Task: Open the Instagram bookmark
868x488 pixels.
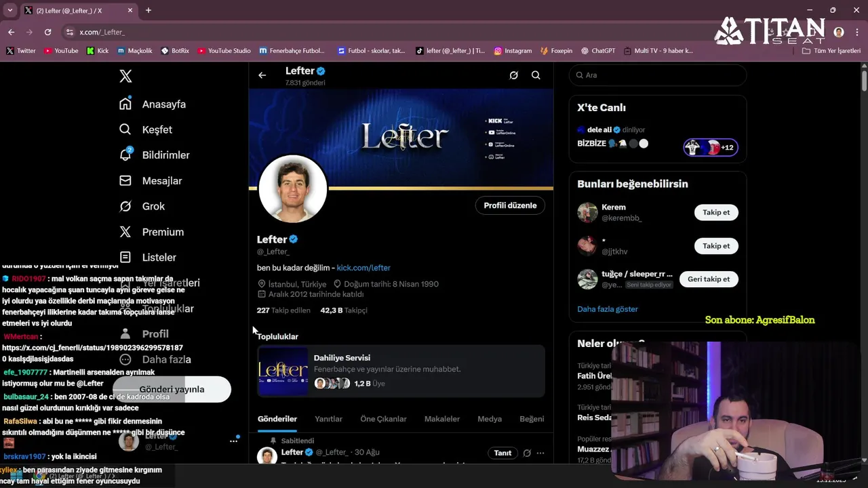Action: pyautogui.click(x=513, y=51)
